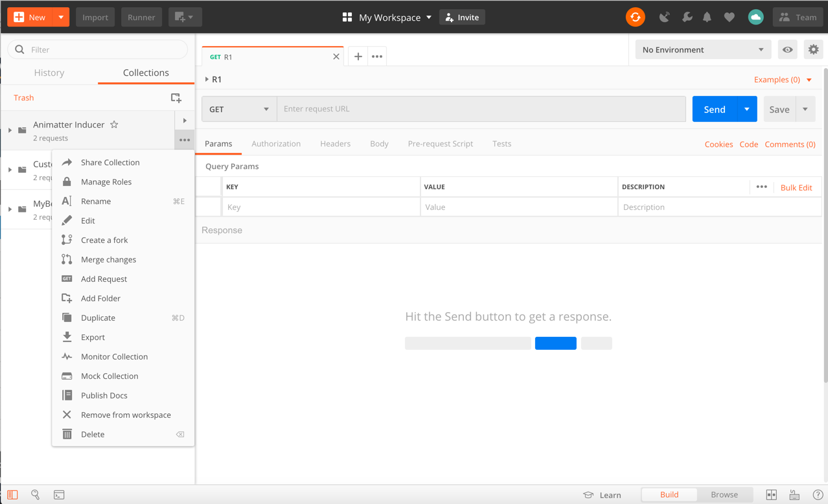The height and width of the screenshot is (504, 828).
Task: Open the Cookies link
Action: 719,144
